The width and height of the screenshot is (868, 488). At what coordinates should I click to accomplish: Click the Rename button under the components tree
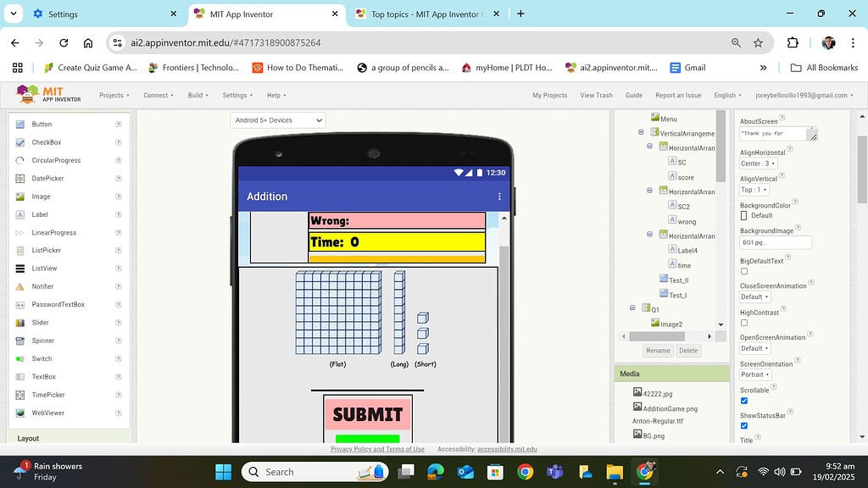(658, 350)
